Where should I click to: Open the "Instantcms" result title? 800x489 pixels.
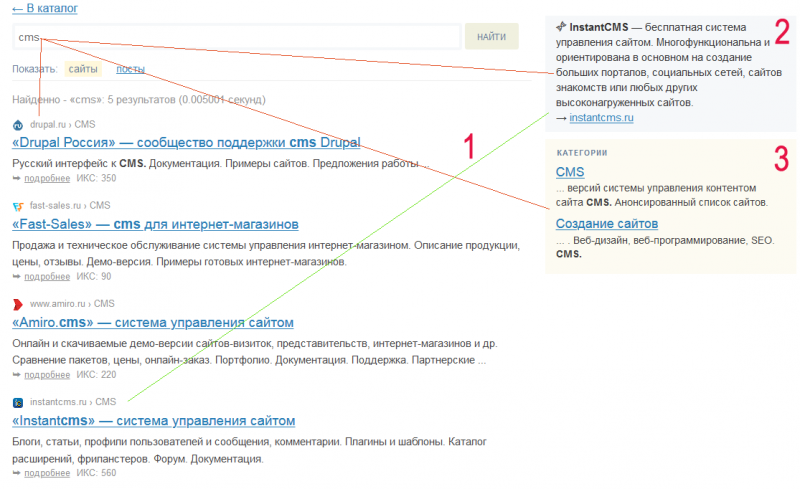point(154,421)
